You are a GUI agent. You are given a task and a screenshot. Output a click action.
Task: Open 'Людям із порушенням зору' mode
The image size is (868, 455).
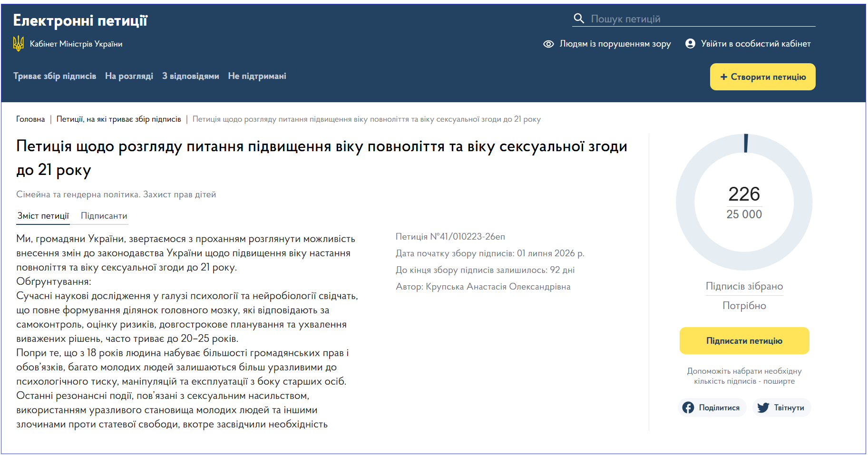pos(607,44)
